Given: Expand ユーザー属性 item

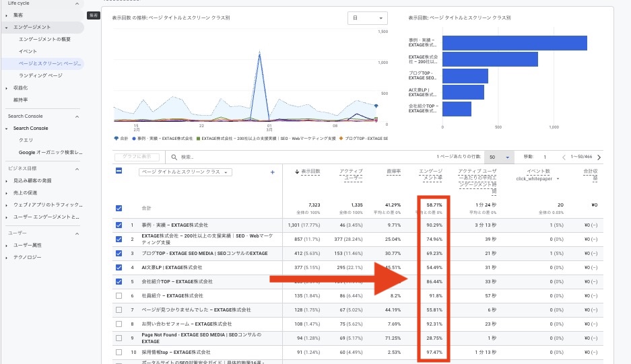Looking at the screenshot, I should point(7,246).
